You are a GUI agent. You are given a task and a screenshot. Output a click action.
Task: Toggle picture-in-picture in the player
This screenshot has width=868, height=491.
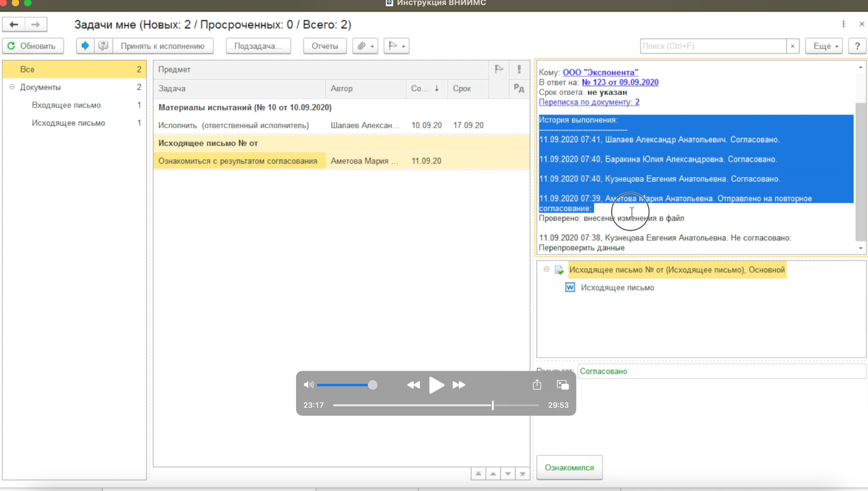[x=562, y=385]
